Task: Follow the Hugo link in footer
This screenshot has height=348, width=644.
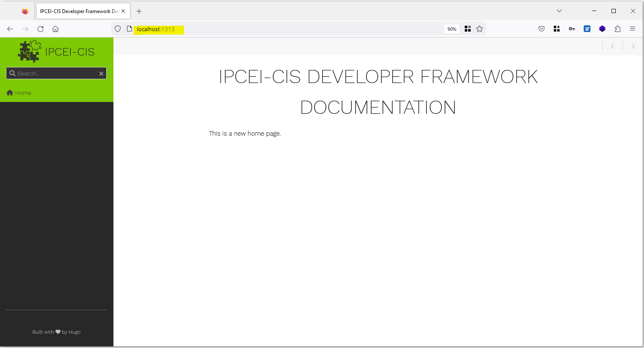Action: click(x=75, y=332)
